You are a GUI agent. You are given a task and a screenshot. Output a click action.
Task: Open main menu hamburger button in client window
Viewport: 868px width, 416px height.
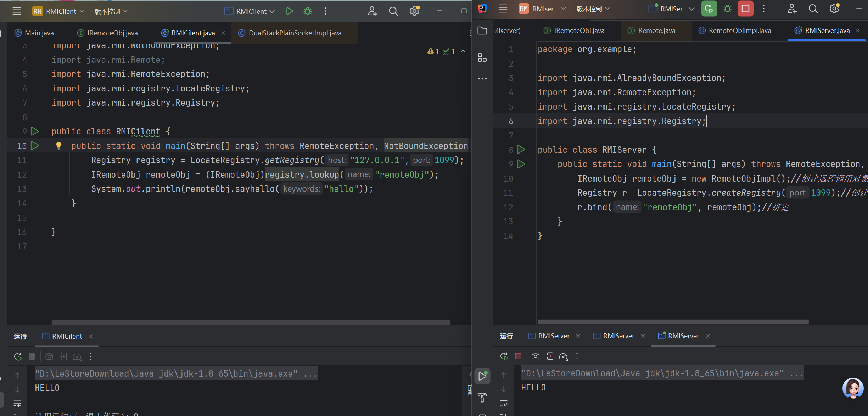click(x=17, y=11)
